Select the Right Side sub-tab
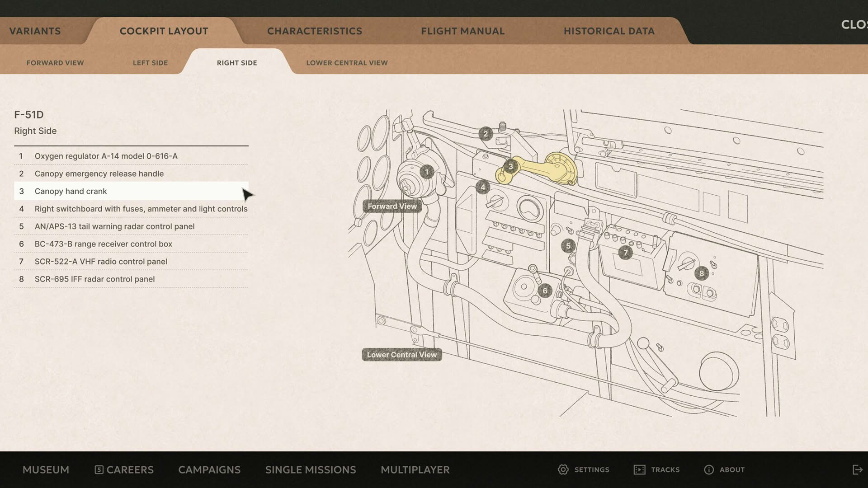The height and width of the screenshot is (488, 868). pos(237,63)
